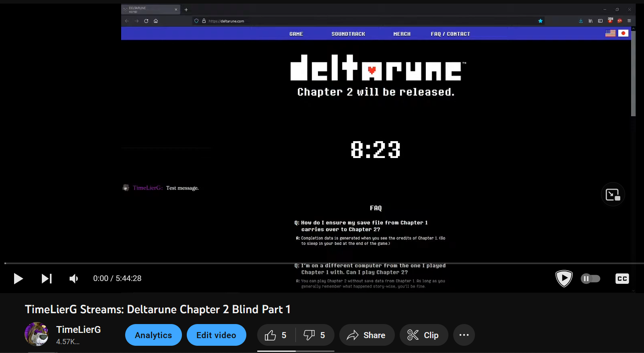Share this video

pyautogui.click(x=367, y=335)
